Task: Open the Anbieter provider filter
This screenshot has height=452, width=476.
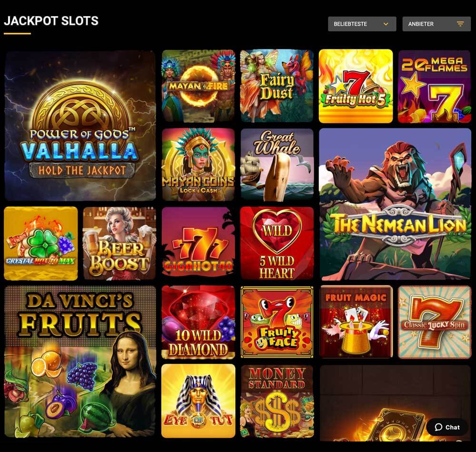Action: click(436, 24)
